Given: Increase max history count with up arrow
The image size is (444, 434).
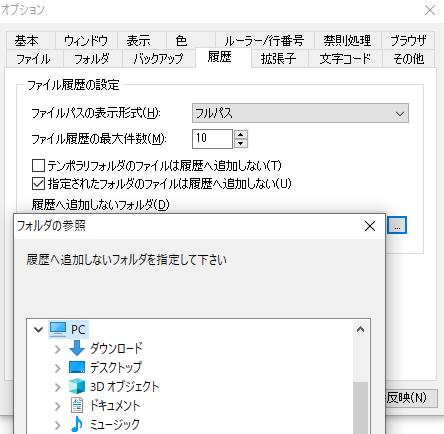Looking at the screenshot, I should coord(241,134).
